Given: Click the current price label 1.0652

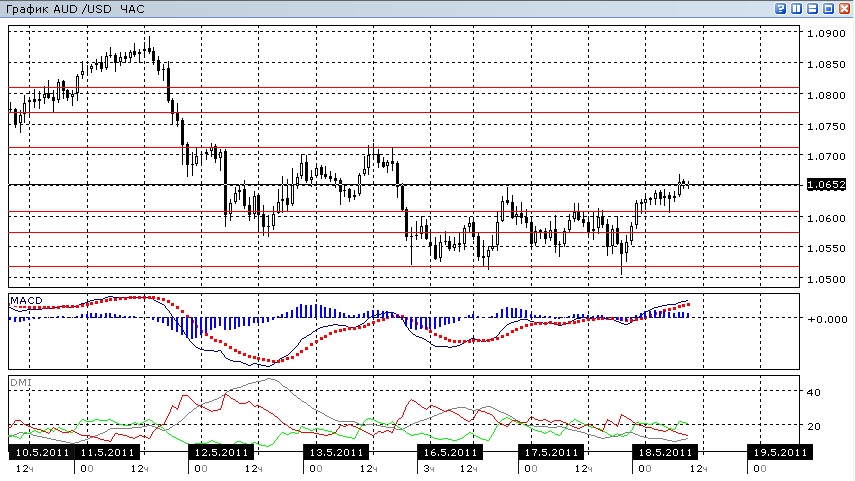Looking at the screenshot, I should 826,185.
